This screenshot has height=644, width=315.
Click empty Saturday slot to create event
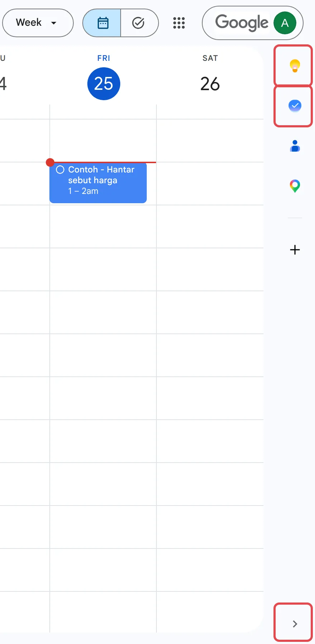pos(210,269)
